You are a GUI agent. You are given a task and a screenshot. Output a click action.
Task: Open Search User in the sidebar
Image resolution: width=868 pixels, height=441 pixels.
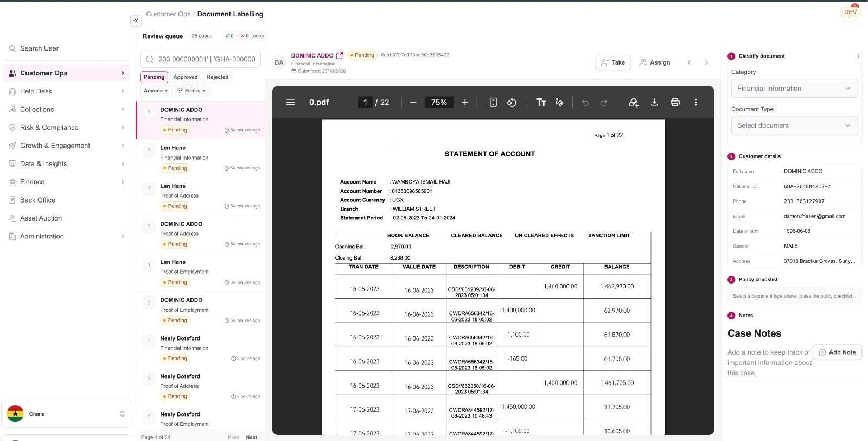tap(67, 48)
